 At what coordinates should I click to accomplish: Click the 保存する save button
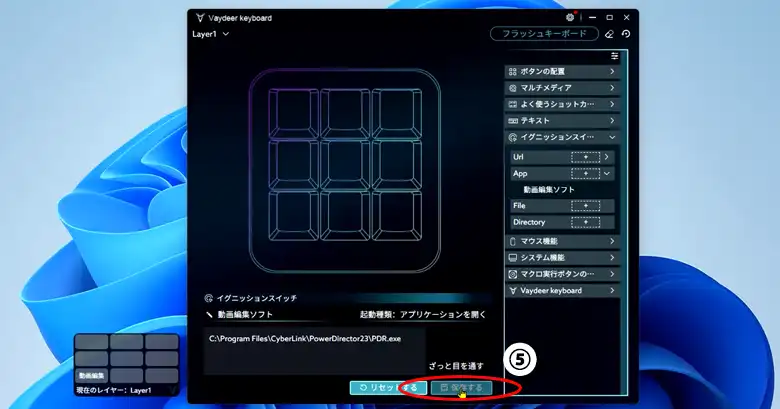[461, 388]
